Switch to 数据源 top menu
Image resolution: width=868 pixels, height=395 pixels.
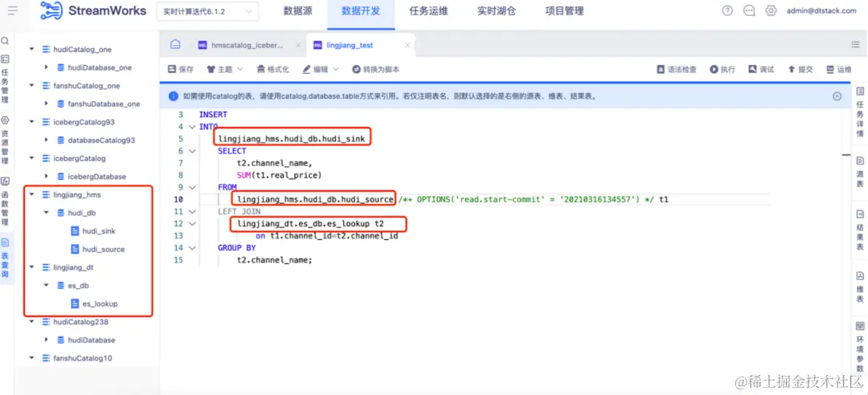pos(298,11)
